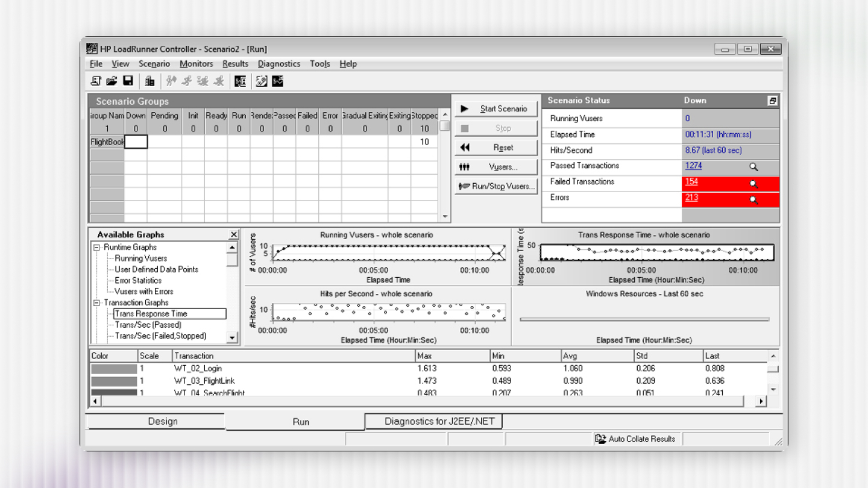The height and width of the screenshot is (488, 868).
Task: Click the Transaction column header
Action: click(294, 356)
